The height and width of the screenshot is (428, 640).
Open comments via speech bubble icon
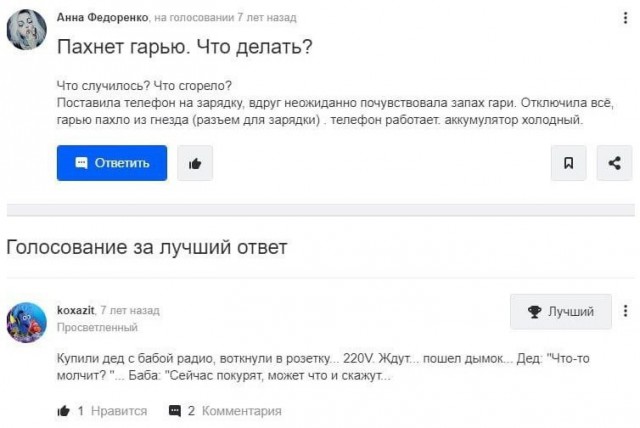(175, 411)
